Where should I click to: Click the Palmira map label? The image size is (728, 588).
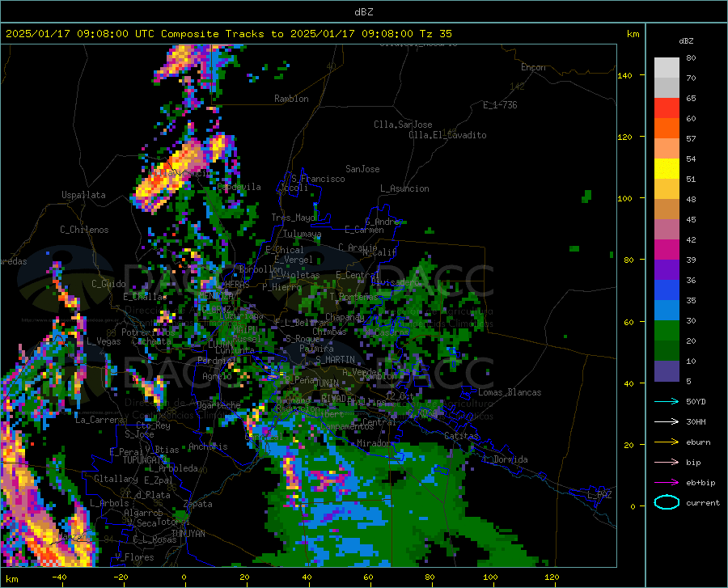click(x=316, y=348)
